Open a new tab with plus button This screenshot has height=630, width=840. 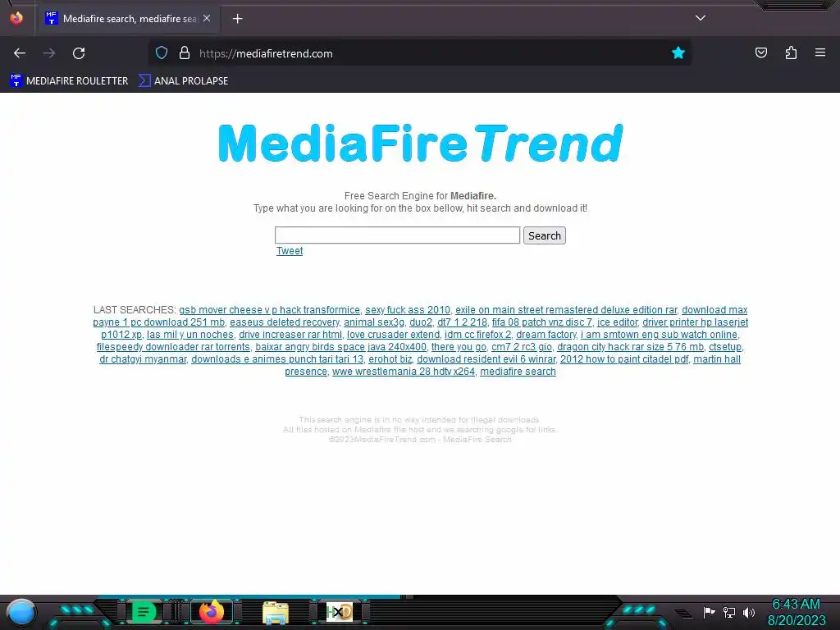click(x=237, y=19)
